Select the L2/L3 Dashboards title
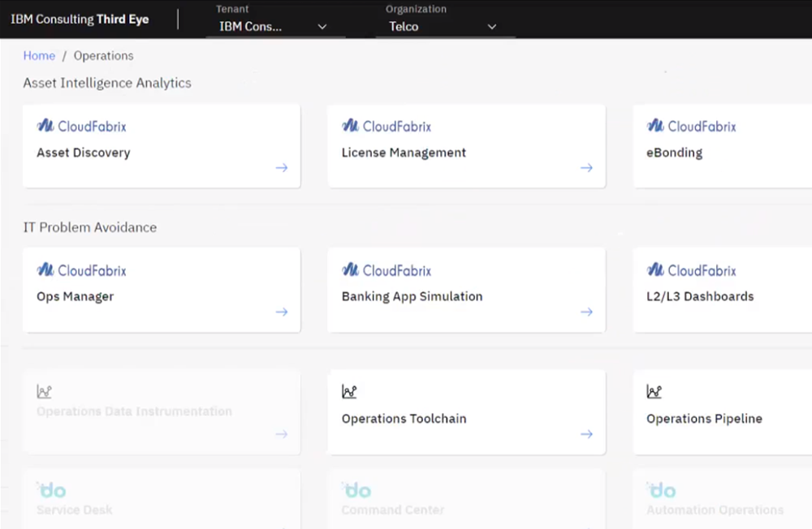 [x=700, y=297]
